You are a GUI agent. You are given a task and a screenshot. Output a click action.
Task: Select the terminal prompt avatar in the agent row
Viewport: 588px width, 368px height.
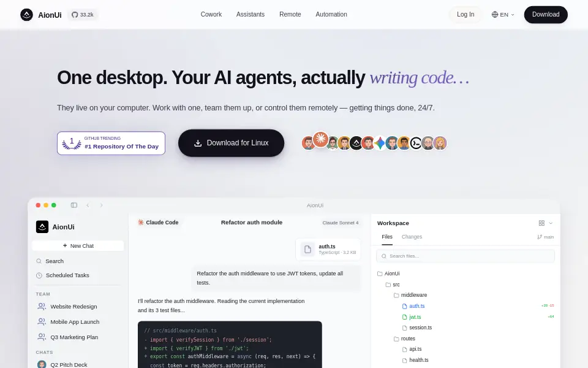tap(416, 143)
